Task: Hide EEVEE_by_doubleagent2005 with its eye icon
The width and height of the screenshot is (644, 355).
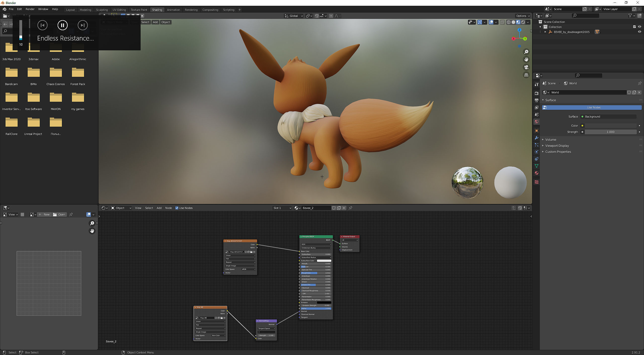Action: coord(639,32)
